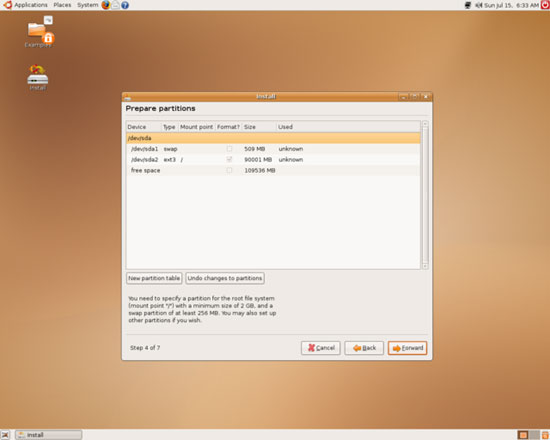Switch to the second workspace in switcher
Image resolution: width=550 pixels, height=440 pixels.
[534, 435]
